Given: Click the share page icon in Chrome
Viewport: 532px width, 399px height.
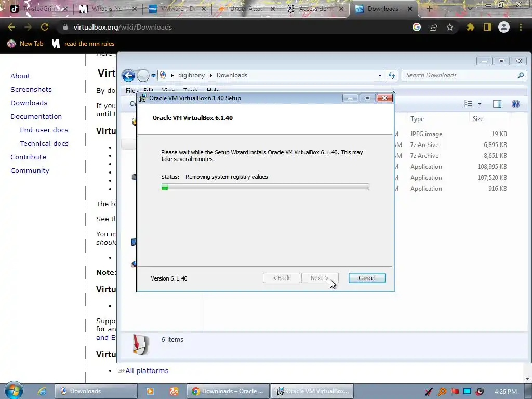Looking at the screenshot, I should point(433,27).
